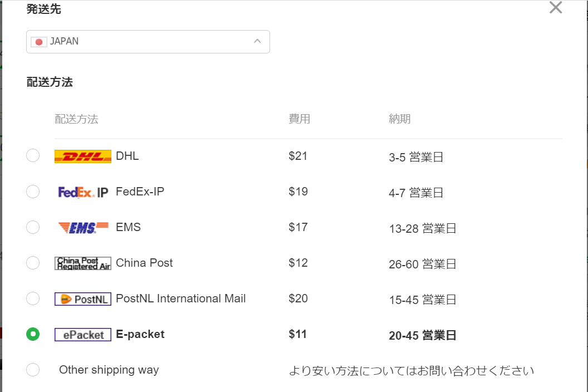The image size is (588, 392).
Task: Click the FedEx IP logo icon
Action: pos(83,192)
